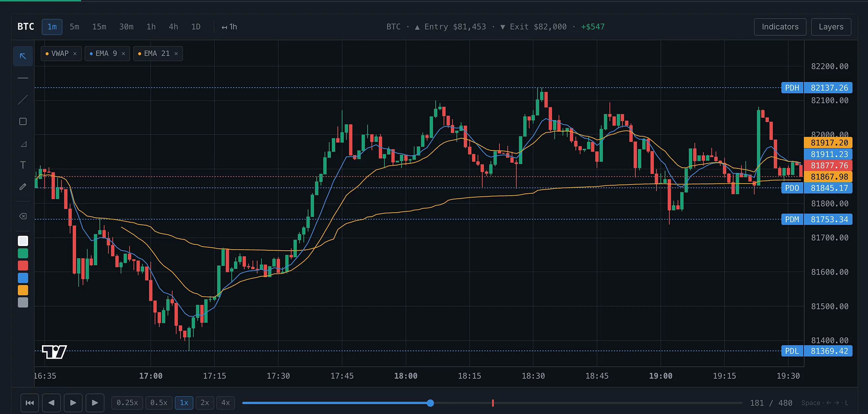Image resolution: width=868 pixels, height=414 pixels.
Task: Step back one candle
Action: [51, 403]
